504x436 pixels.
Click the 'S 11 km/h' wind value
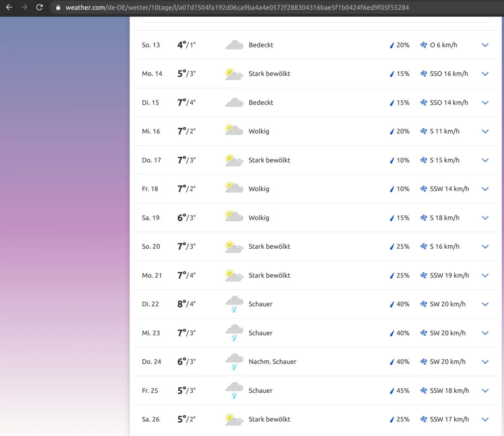(x=445, y=131)
